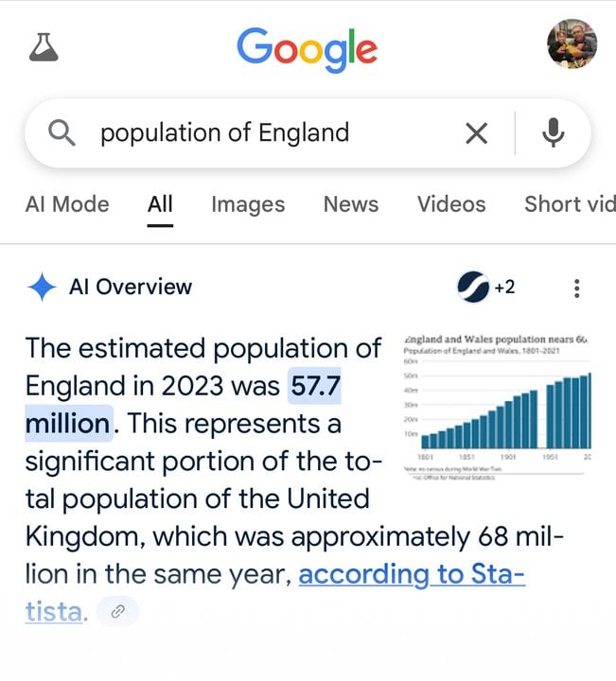Click the Google logo
This screenshot has height=681, width=616.
coord(308,49)
